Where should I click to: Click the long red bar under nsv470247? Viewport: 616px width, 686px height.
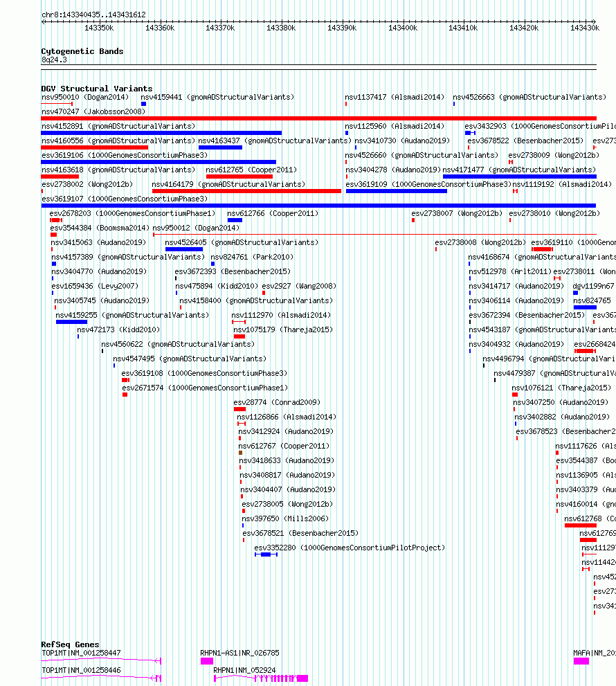pyautogui.click(x=319, y=118)
